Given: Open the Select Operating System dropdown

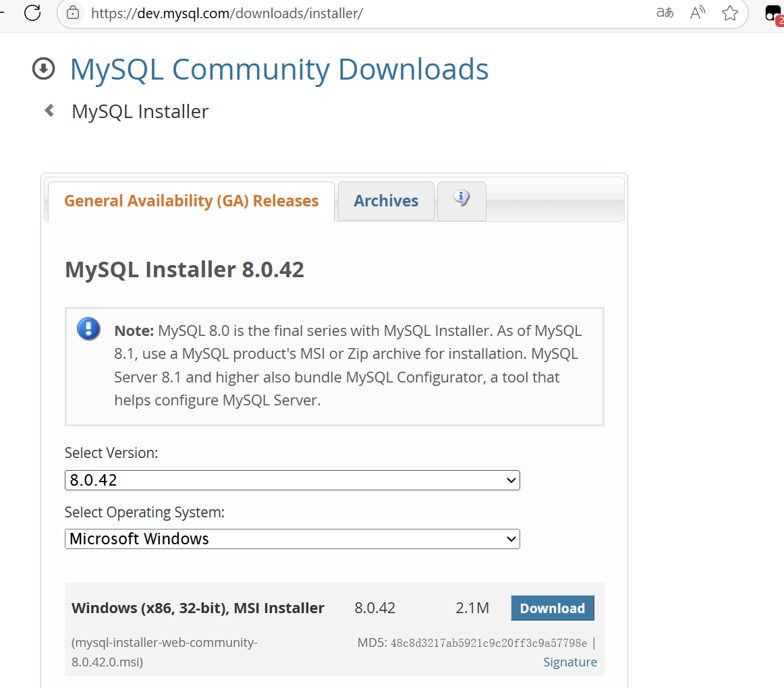Looking at the screenshot, I should (x=293, y=539).
